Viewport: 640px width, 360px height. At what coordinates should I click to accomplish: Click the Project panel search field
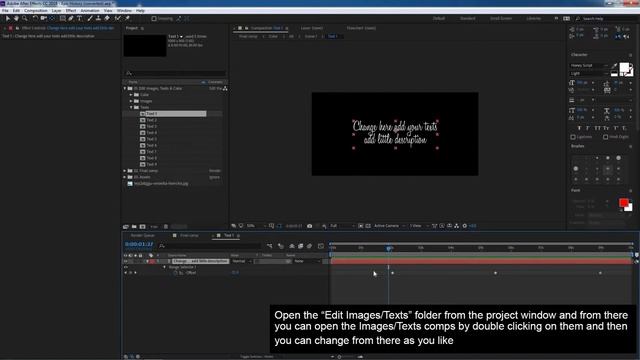[x=176, y=73]
